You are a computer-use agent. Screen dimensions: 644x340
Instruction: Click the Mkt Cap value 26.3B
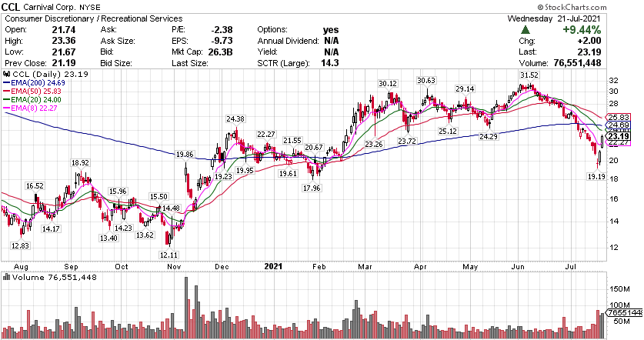tap(220, 52)
